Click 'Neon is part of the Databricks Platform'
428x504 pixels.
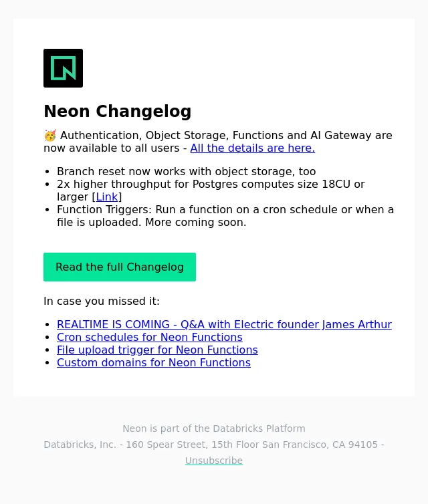(214, 428)
